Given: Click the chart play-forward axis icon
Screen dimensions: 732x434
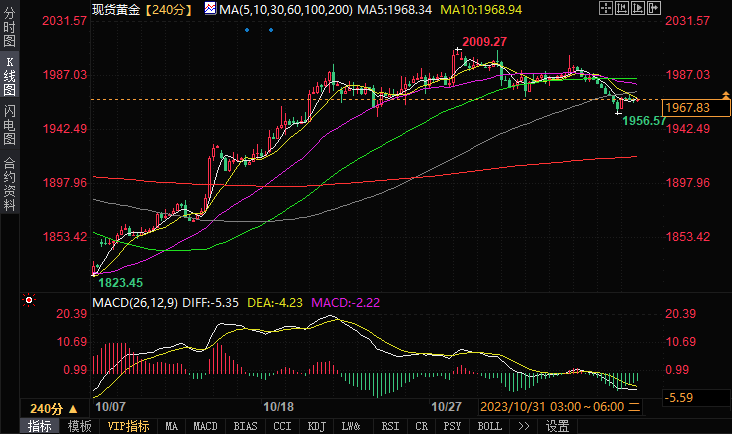Looking at the screenshot, I should 638,8.
